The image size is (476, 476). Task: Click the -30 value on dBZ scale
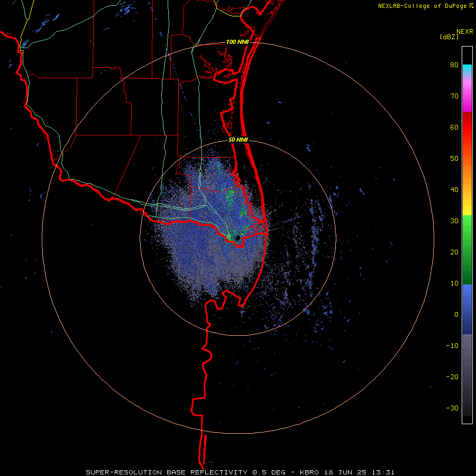452,408
